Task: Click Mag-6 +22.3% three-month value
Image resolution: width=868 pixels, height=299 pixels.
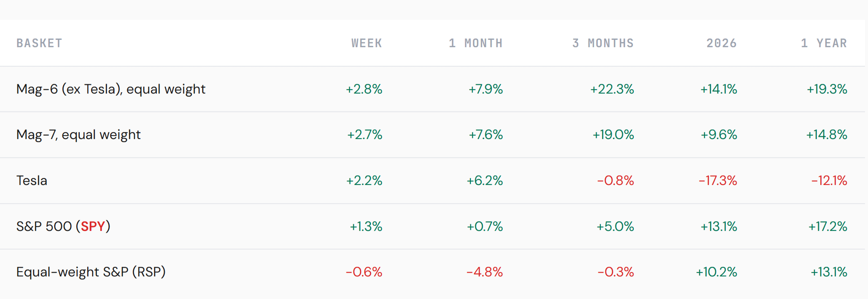Action: point(612,89)
